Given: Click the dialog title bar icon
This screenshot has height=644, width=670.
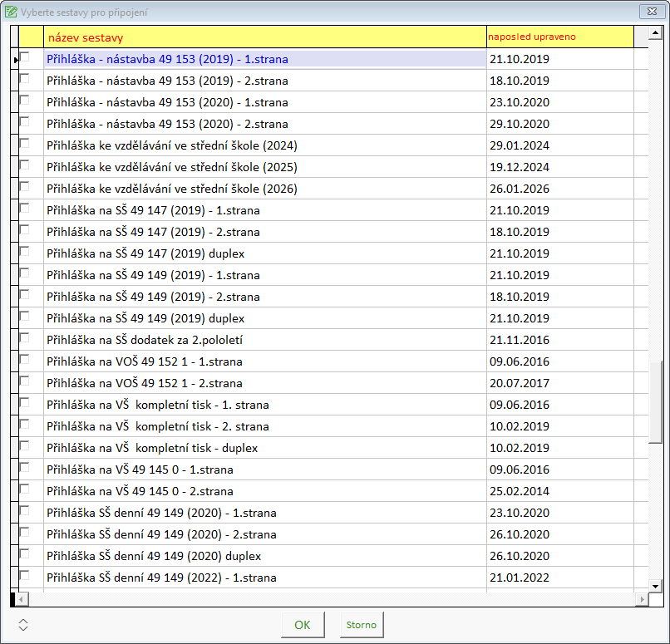Looking at the screenshot, I should [12, 12].
